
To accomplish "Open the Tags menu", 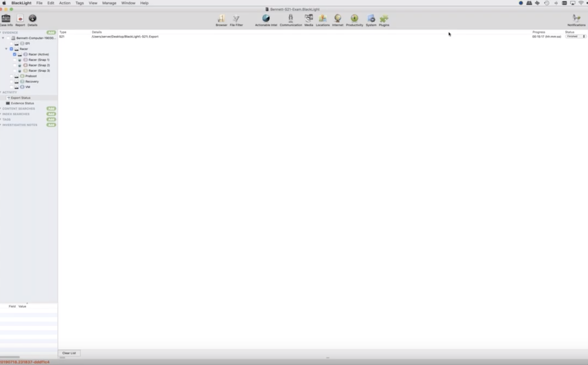I will click(x=79, y=3).
